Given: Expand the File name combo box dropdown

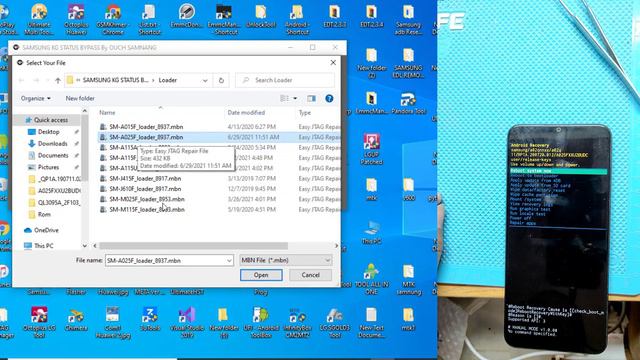Looking at the screenshot, I should pyautogui.click(x=229, y=260).
